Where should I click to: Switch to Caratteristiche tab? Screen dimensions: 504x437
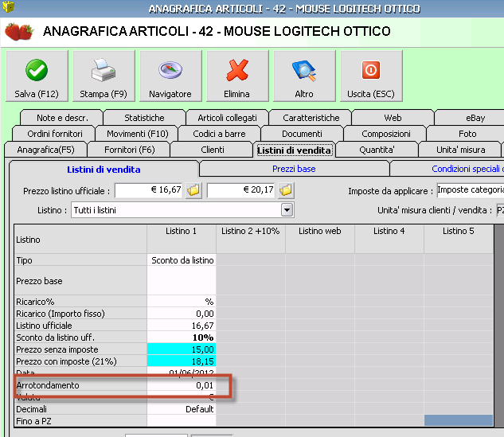(x=311, y=118)
